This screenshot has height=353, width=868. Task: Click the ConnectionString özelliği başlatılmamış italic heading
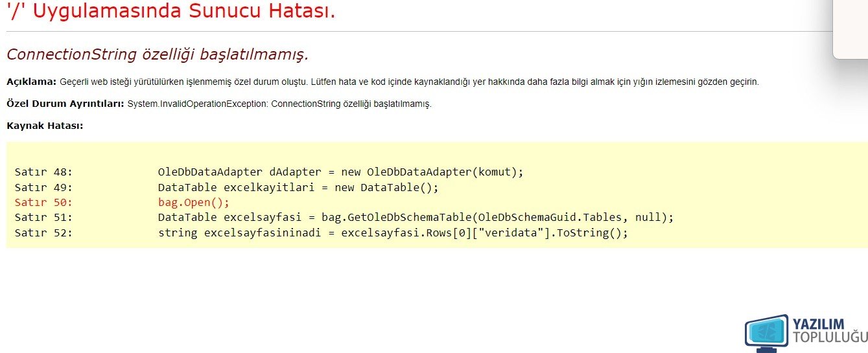158,54
